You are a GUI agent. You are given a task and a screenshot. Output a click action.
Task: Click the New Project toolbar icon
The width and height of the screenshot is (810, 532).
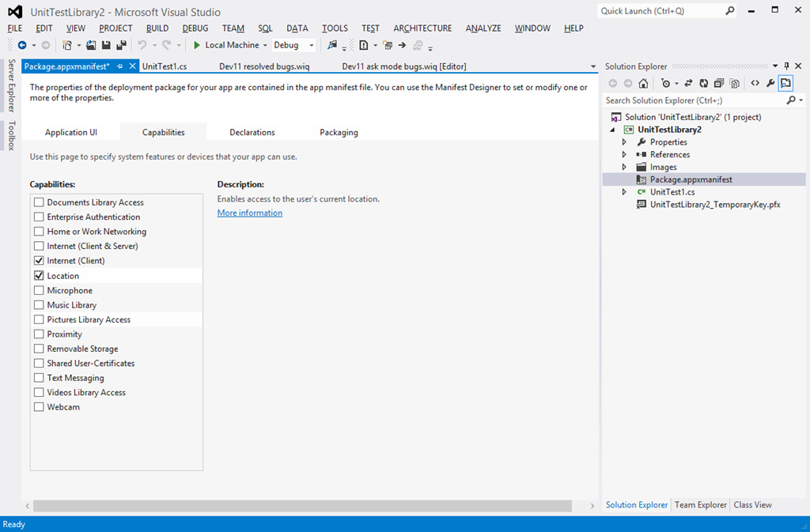67,45
